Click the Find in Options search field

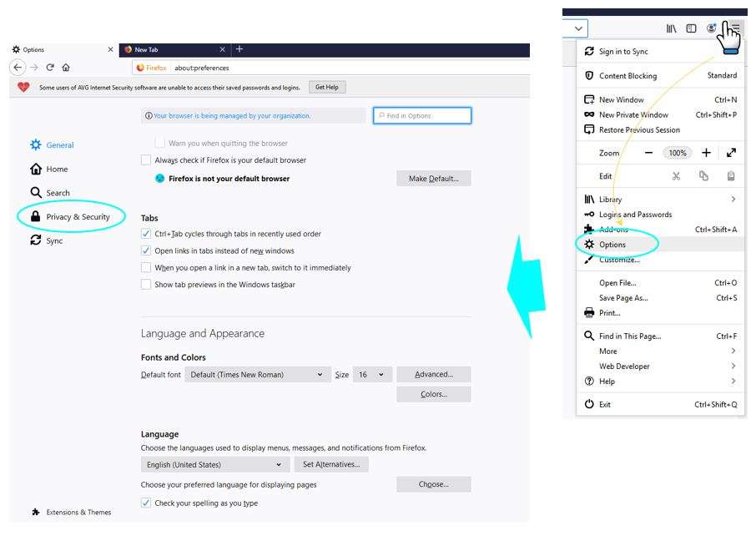422,115
